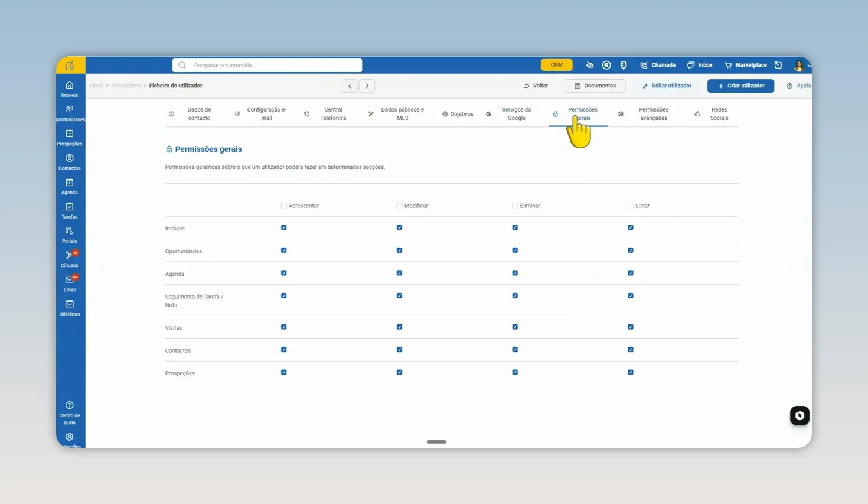Uncheck Acrescentar for Imóveis row
The image size is (868, 504).
284,227
